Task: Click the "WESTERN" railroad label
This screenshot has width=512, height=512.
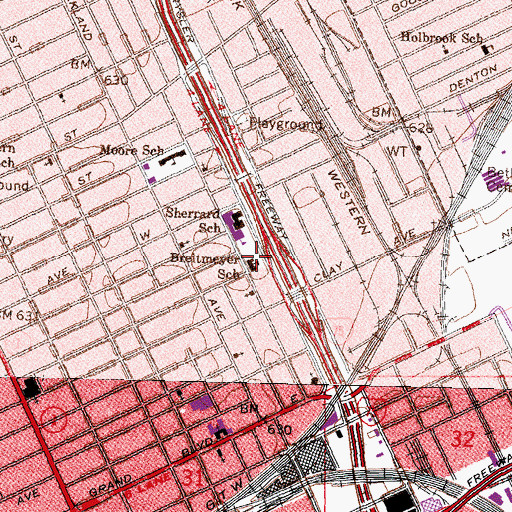Action: 349,202
